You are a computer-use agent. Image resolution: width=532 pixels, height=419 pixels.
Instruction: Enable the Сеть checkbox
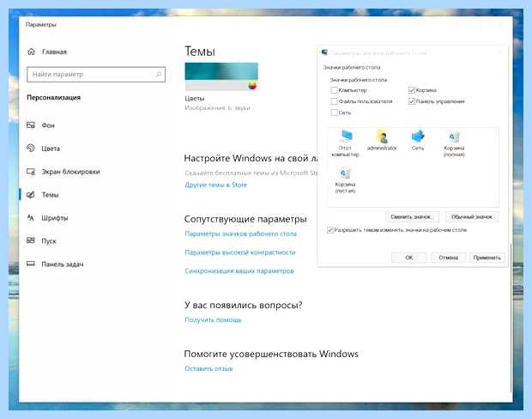[334, 112]
